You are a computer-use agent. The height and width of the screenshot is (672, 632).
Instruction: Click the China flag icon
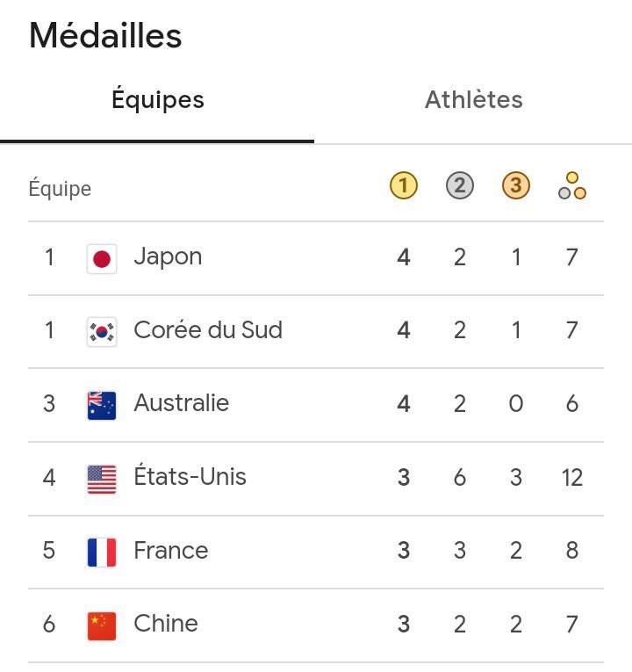[102, 625]
